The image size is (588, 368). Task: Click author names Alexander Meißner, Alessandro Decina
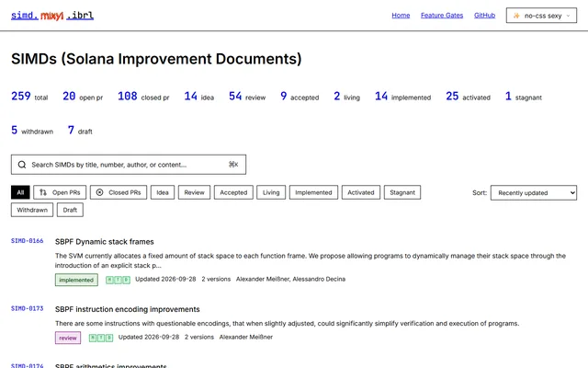point(290,279)
